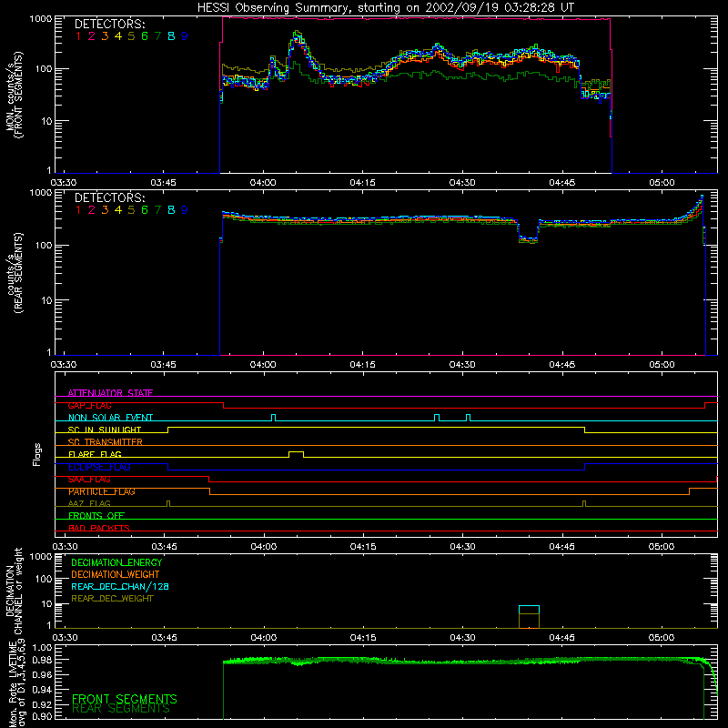Select olive detector number 5 in rear segments legend
Image resolution: width=728 pixels, height=728 pixels.
tap(131, 210)
